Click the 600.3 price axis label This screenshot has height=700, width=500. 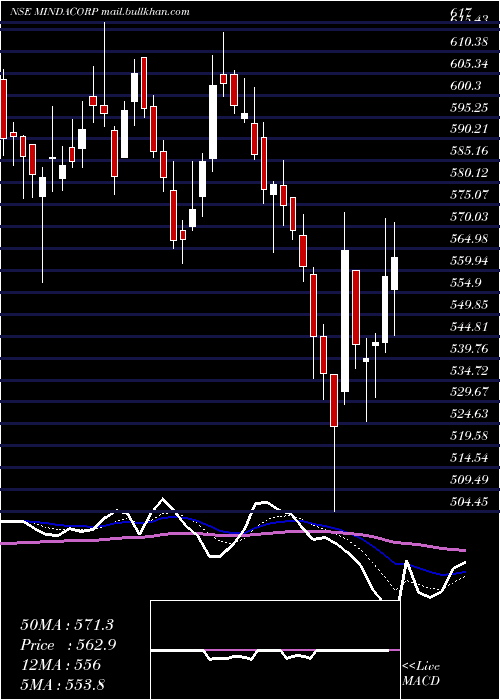pyautogui.click(x=466, y=86)
